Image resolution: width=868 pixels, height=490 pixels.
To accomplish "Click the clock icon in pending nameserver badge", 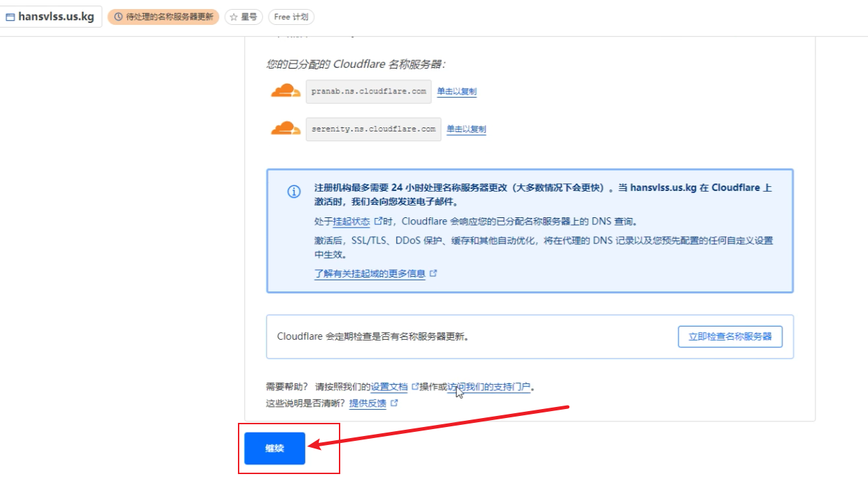I will point(118,17).
